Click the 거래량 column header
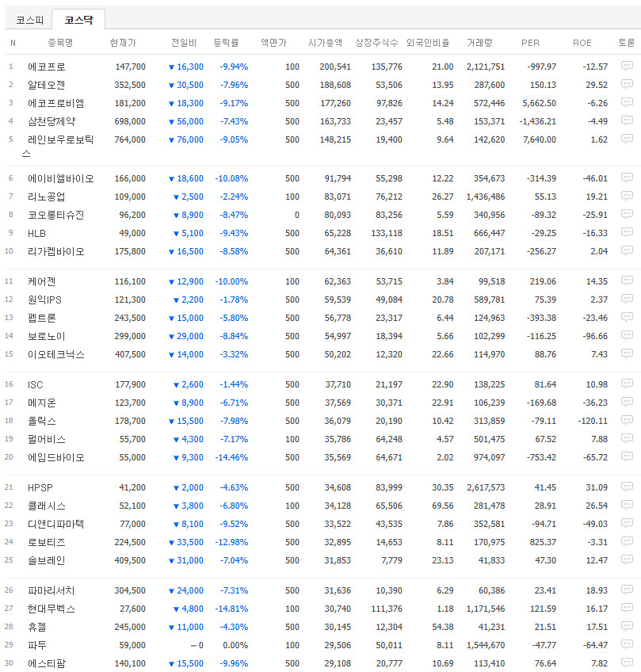This screenshot has height=672, width=641. pyautogui.click(x=479, y=43)
